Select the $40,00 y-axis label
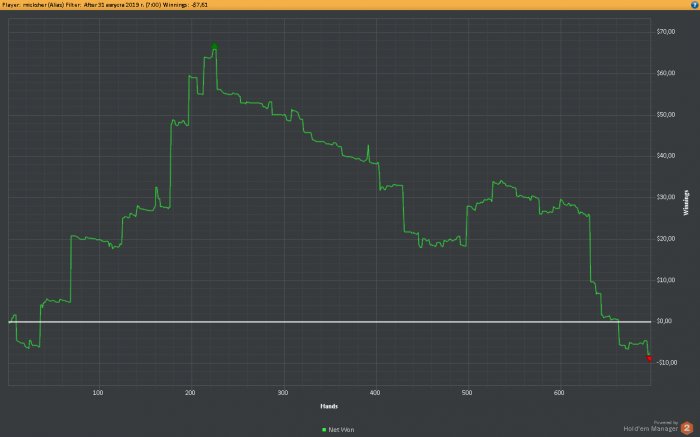This screenshot has width=700, height=437. click(x=666, y=156)
